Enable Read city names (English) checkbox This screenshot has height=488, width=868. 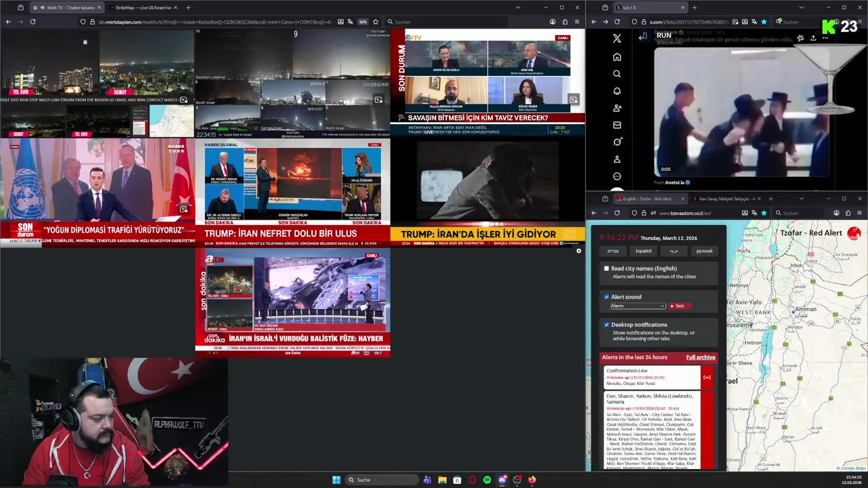pos(606,268)
